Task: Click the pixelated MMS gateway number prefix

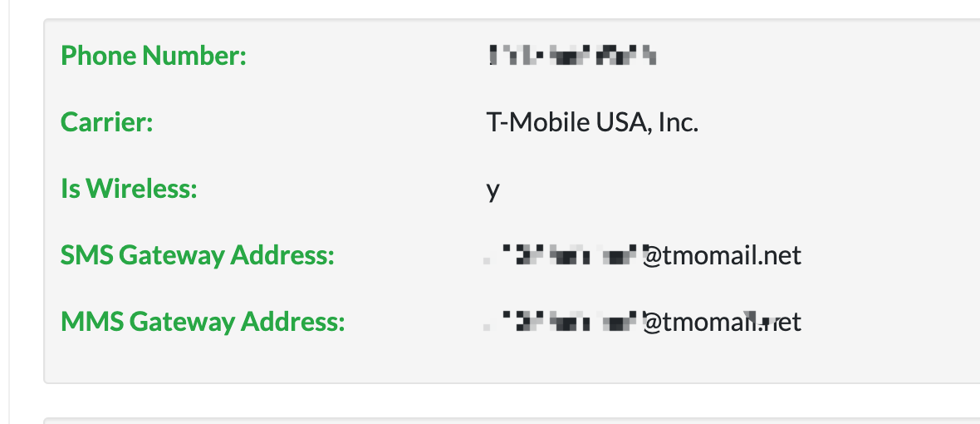Action: [564, 323]
